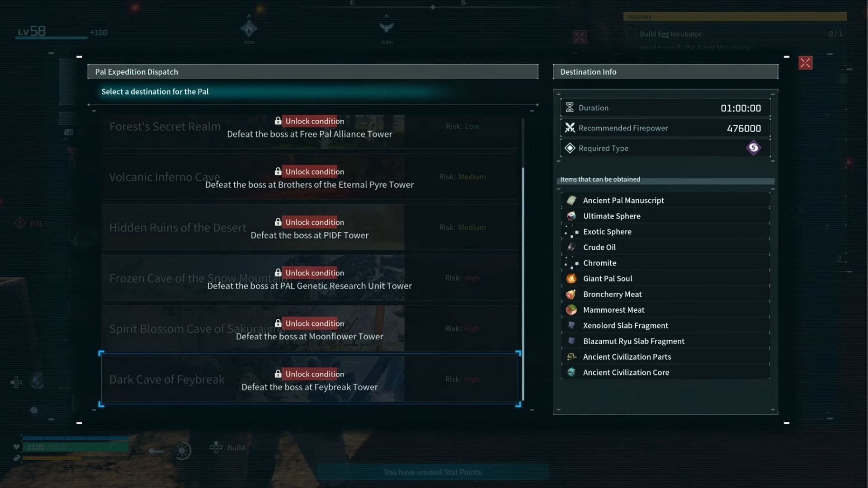Click the lock icon on Volcanic Inferno Cave
The width and height of the screenshot is (868, 488).
tap(277, 172)
